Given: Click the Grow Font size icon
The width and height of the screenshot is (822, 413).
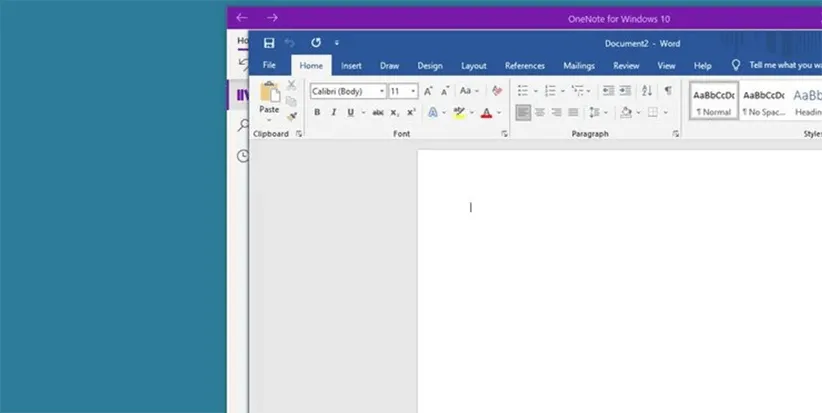Looking at the screenshot, I should (x=429, y=91).
